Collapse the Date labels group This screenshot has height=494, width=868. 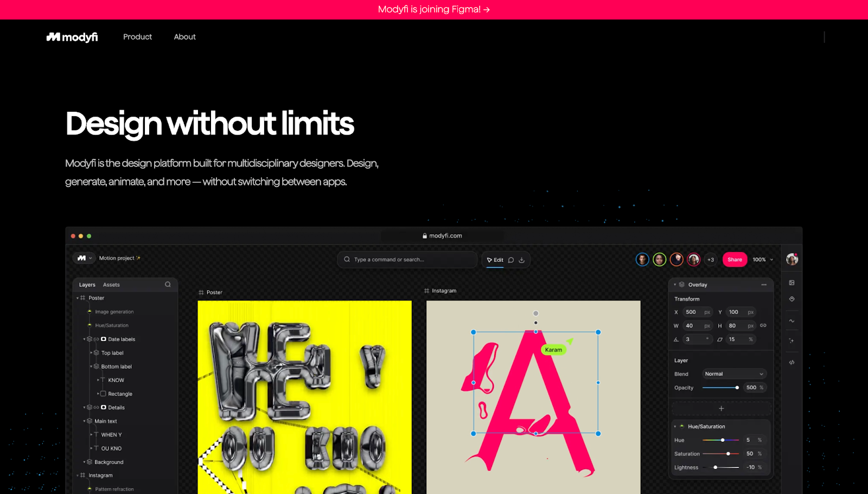[84, 339]
